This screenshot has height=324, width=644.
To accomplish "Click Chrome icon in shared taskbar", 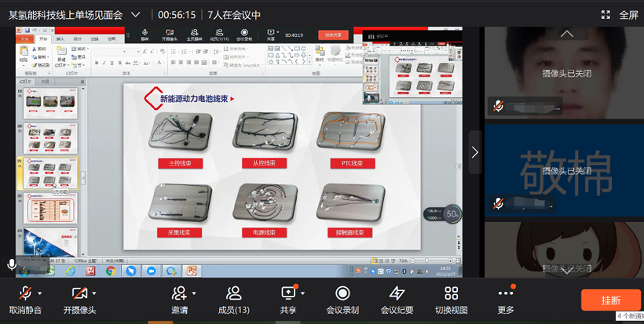I will [x=111, y=271].
